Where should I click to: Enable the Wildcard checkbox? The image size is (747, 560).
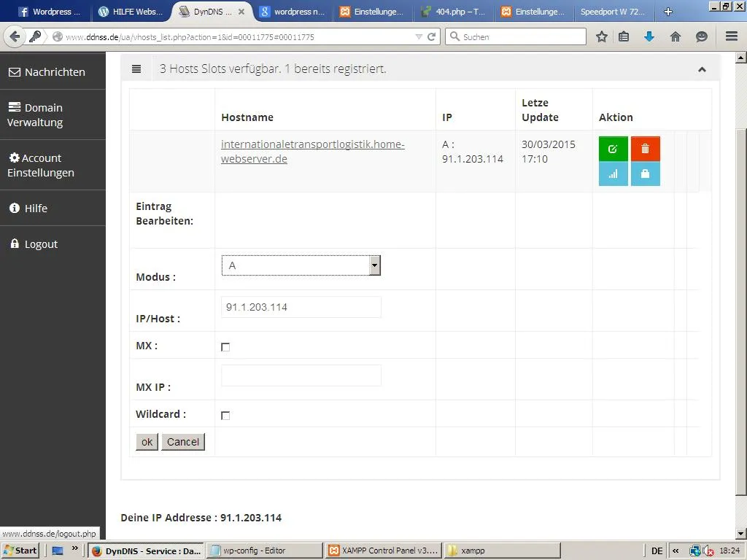tap(225, 416)
